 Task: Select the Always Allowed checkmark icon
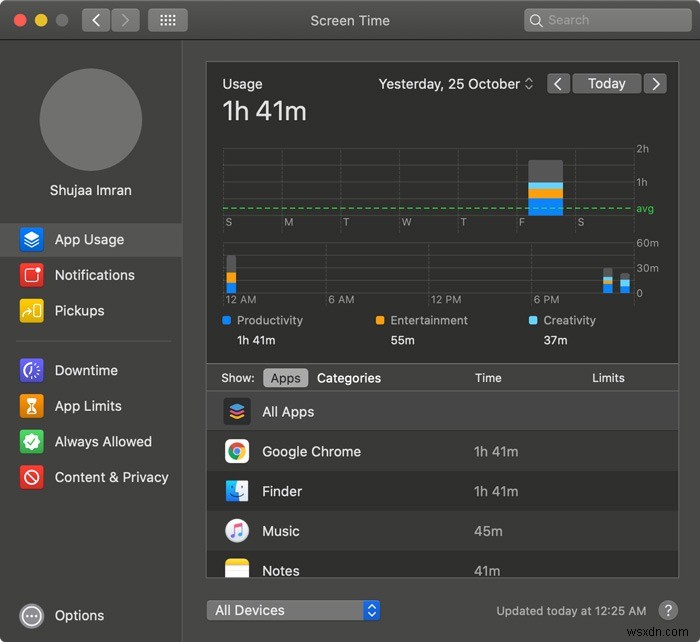pyautogui.click(x=32, y=442)
